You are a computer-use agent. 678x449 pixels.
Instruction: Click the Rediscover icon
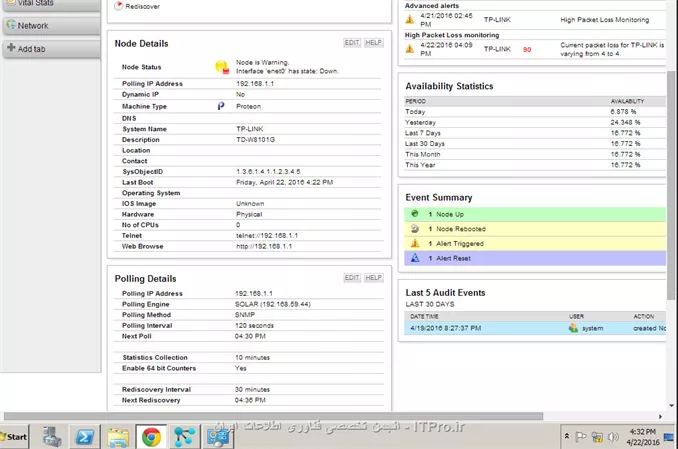coord(118,6)
